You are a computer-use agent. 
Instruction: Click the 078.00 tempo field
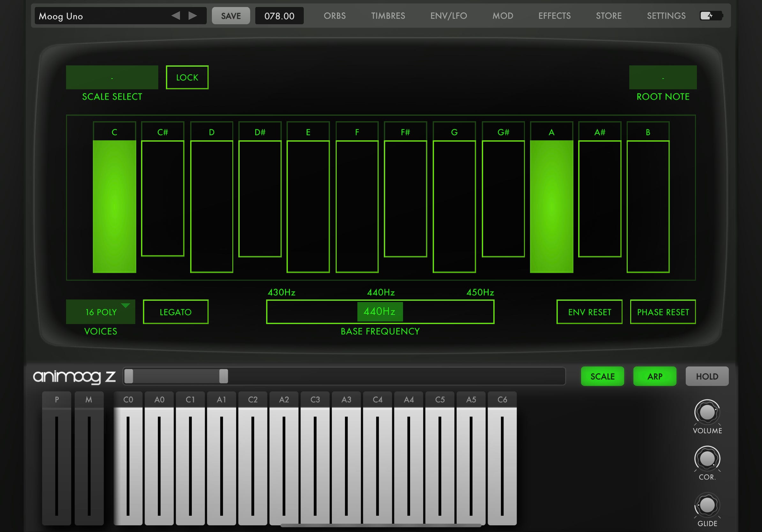click(x=279, y=16)
